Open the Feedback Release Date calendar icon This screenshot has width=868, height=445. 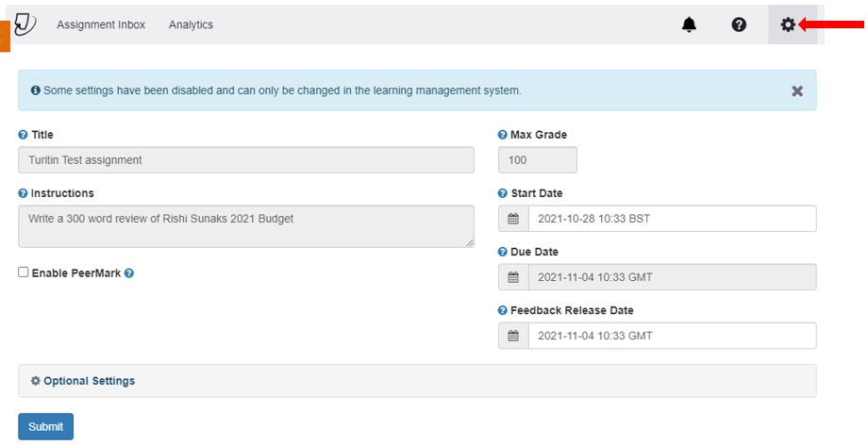pos(513,336)
